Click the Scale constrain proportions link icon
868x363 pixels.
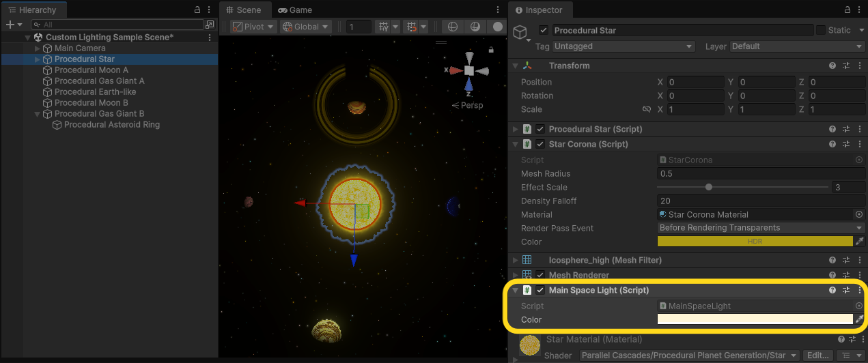[x=646, y=109]
